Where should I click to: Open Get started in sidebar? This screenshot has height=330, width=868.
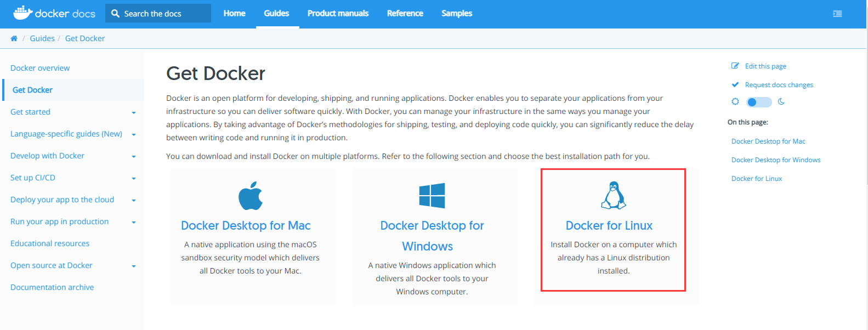(x=30, y=112)
